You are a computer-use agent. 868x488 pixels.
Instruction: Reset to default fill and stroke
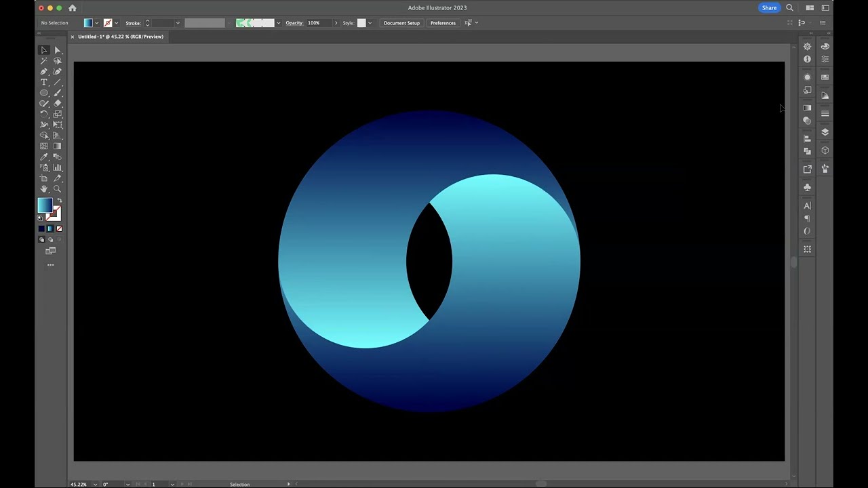click(x=40, y=218)
